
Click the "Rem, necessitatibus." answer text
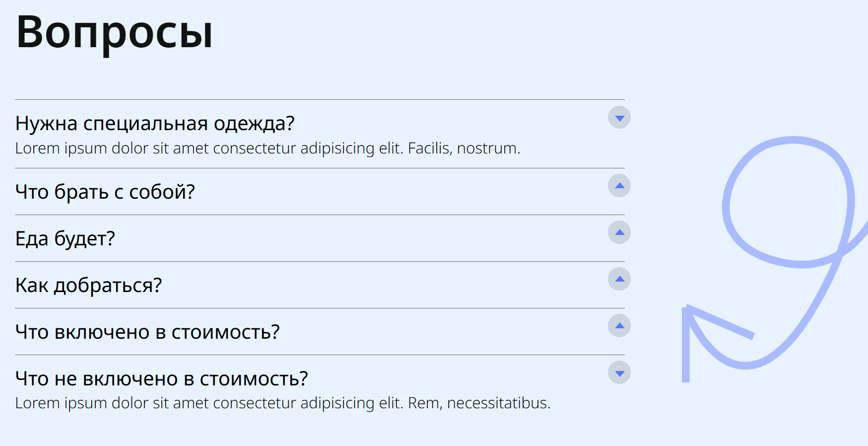479,403
